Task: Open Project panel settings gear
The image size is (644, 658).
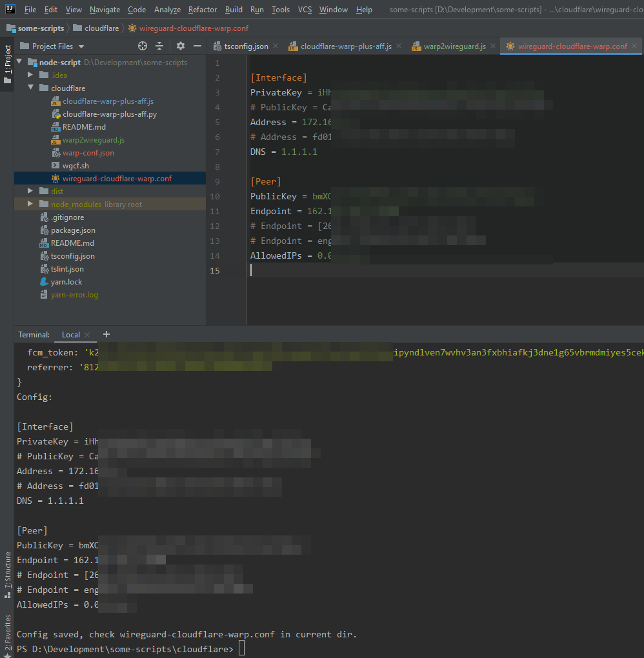Action: [181, 46]
